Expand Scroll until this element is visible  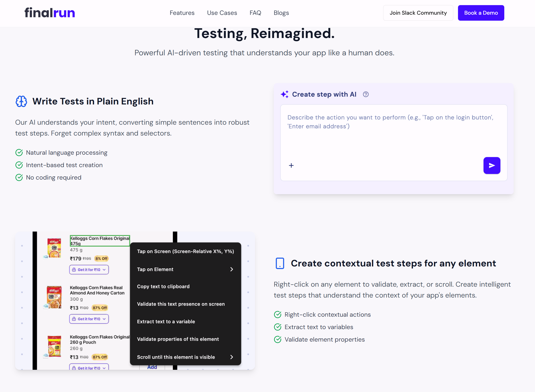pyautogui.click(x=232, y=357)
